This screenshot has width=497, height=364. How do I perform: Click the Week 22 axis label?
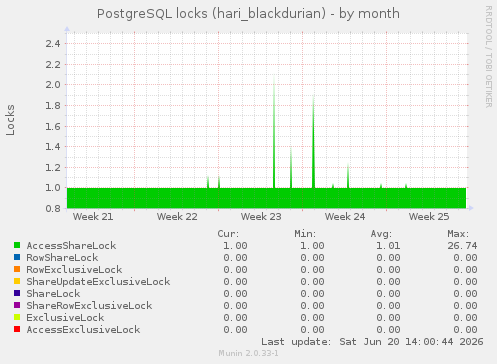(x=177, y=217)
